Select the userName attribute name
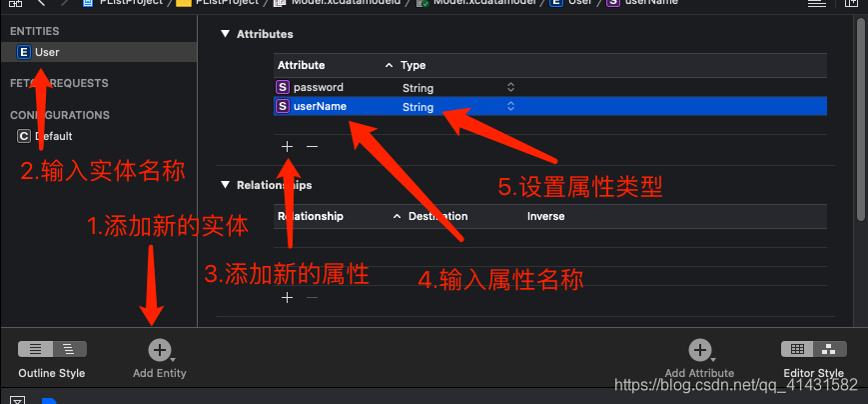This screenshot has height=404, width=868. tap(320, 106)
